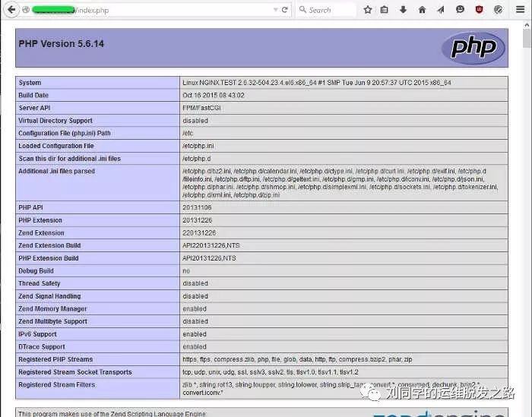Click the Zend Signal Handling label
This screenshot has height=417, width=532.
49,296
